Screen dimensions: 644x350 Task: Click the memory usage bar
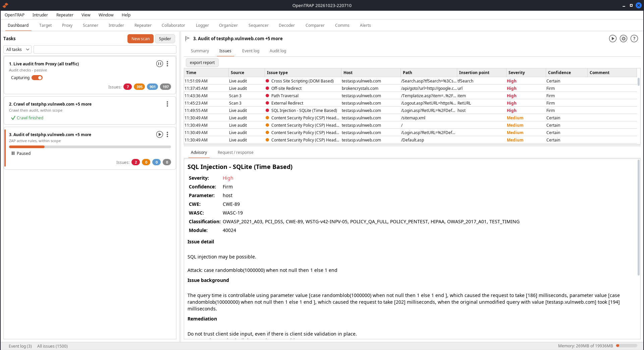[627, 346]
